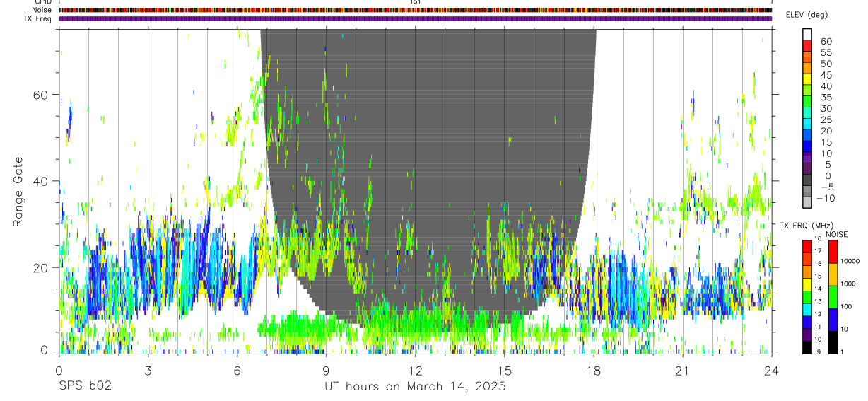The width and height of the screenshot is (868, 401).
Task: Pick the orange-yellow segment of NOISE bar
Action: [832, 274]
